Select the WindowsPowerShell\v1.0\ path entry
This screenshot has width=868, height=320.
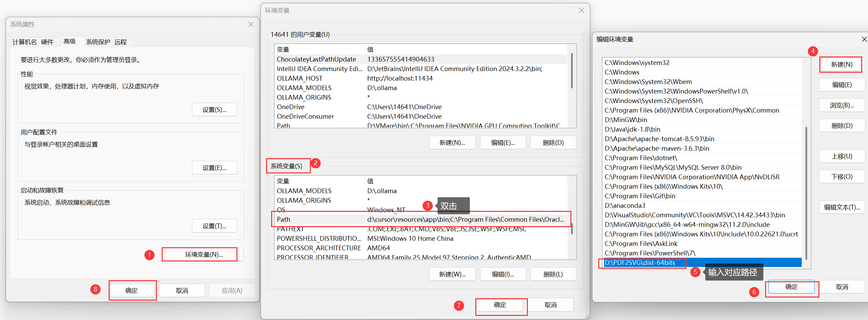click(702, 91)
